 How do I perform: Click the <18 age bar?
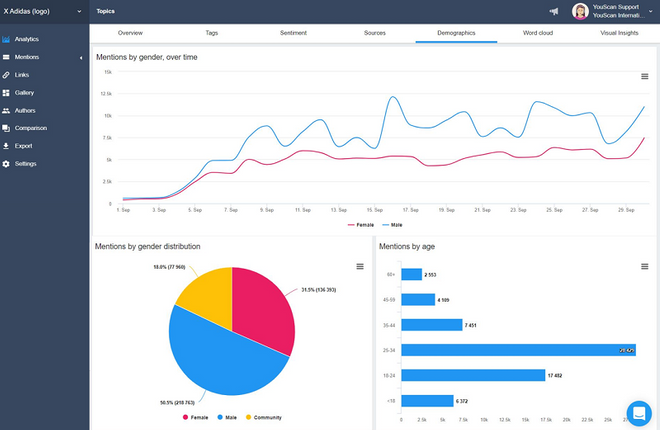[x=427, y=401]
